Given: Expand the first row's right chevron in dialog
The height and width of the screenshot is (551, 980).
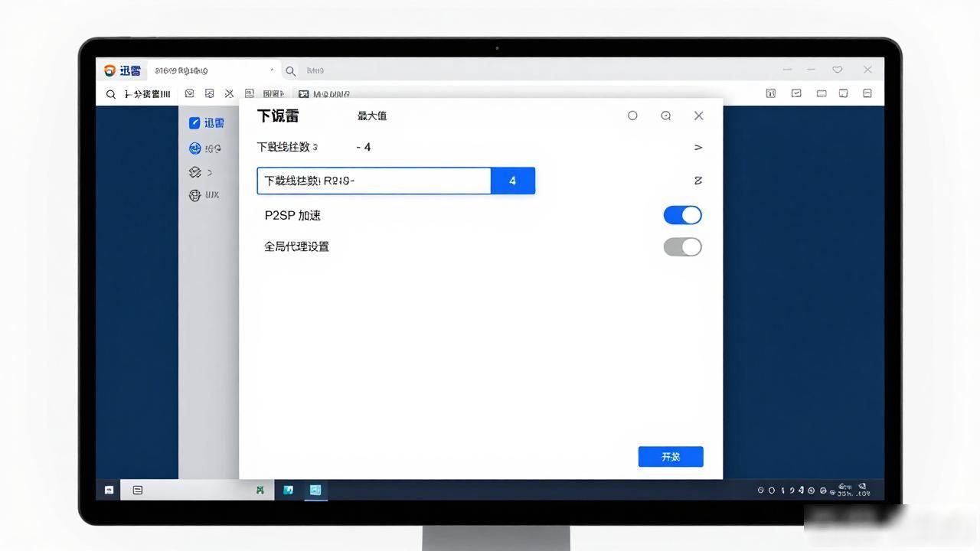Looking at the screenshot, I should (697, 147).
